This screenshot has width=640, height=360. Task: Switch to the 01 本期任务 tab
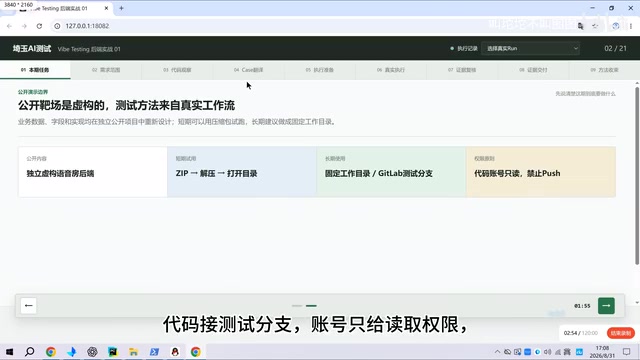(x=35, y=70)
